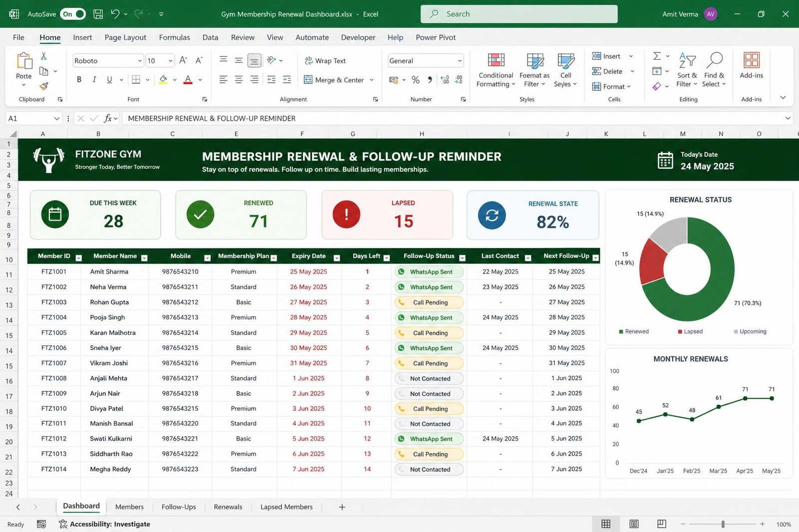Decrease font size with smaller A icon

click(x=199, y=60)
